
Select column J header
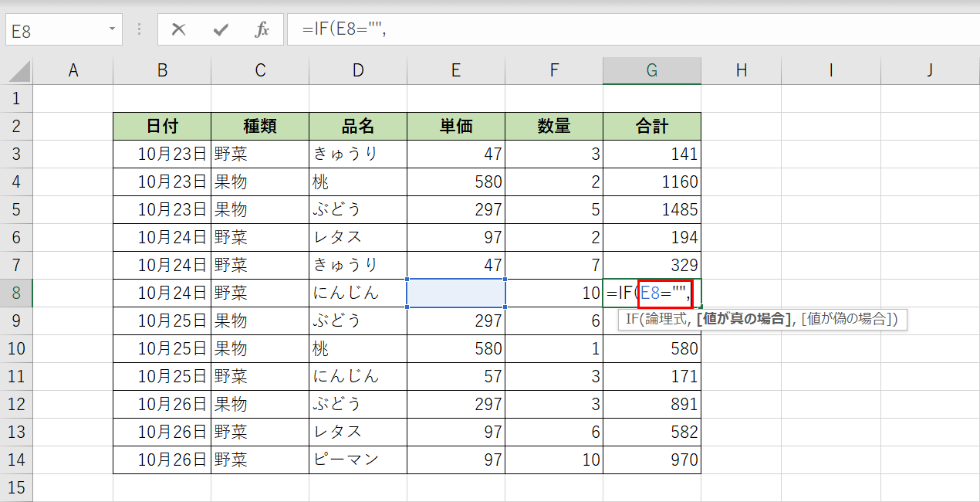point(929,70)
